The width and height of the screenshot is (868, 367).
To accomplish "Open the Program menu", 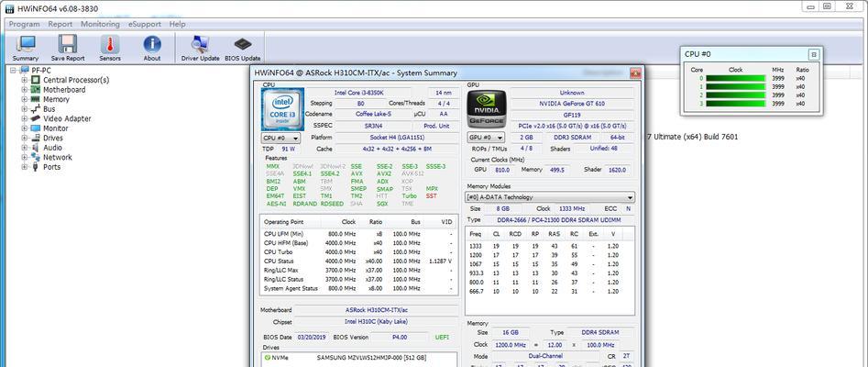I will pos(24,25).
